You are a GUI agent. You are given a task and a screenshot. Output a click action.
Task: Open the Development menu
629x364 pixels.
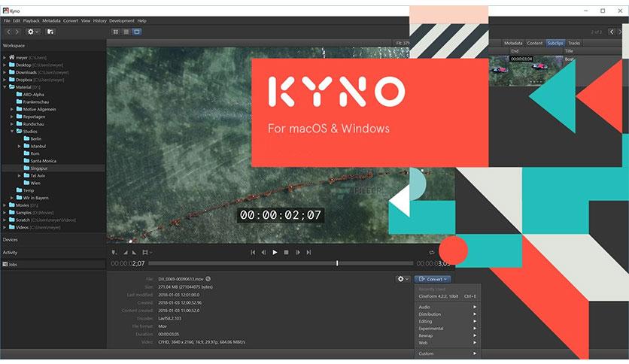pos(122,21)
